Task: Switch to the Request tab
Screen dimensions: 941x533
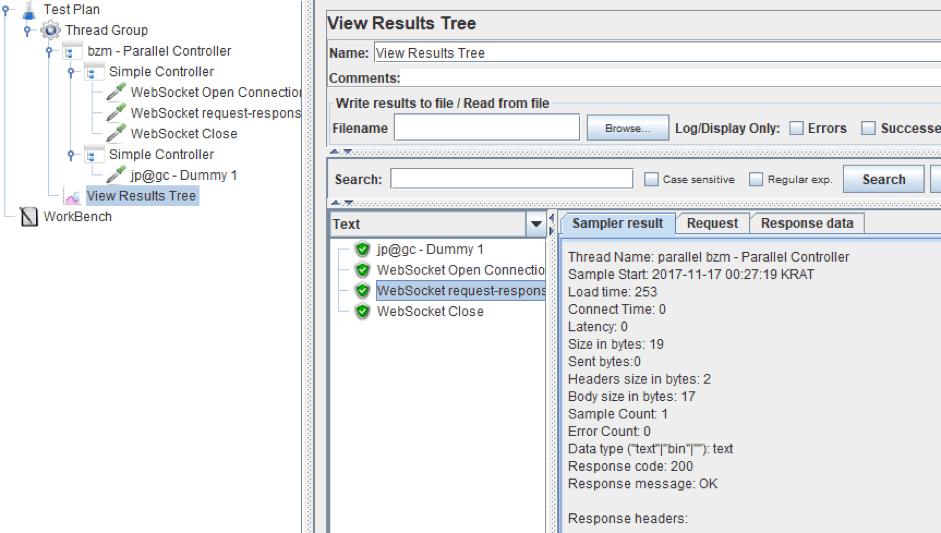Action: click(712, 223)
